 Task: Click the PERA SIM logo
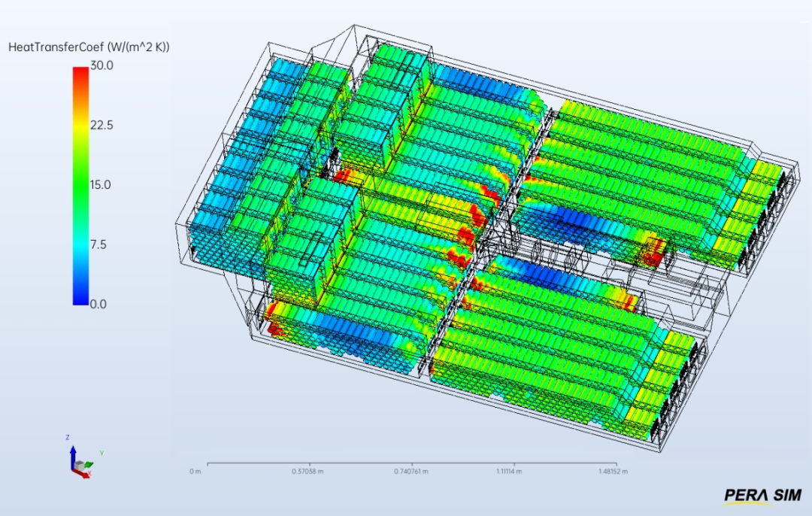pyautogui.click(x=762, y=494)
